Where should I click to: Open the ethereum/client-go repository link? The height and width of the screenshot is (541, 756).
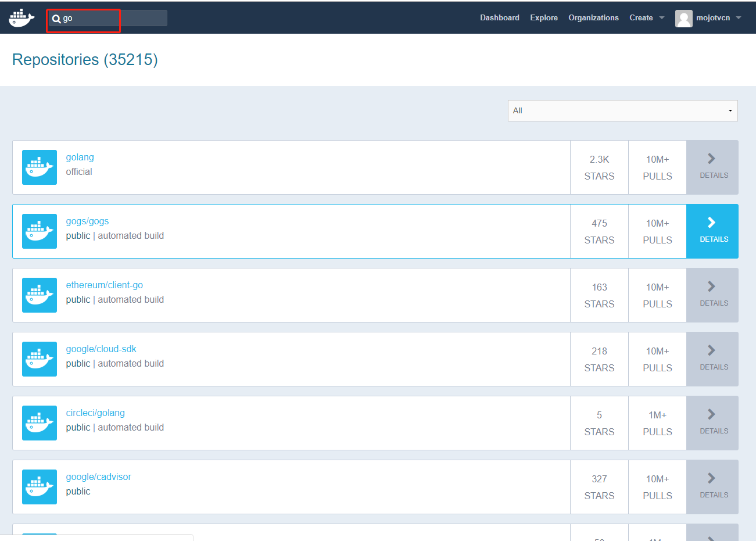click(104, 285)
